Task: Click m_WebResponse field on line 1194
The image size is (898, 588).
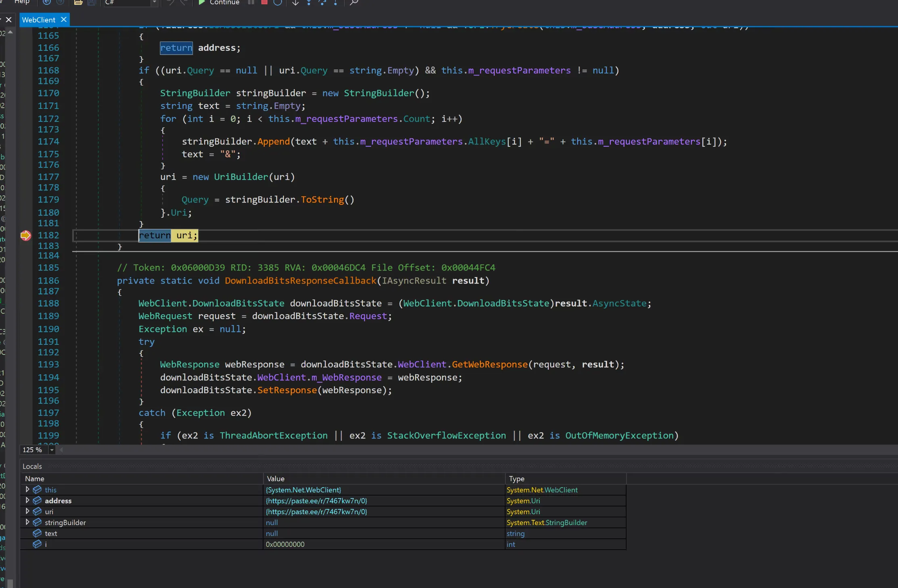Action: tap(347, 377)
